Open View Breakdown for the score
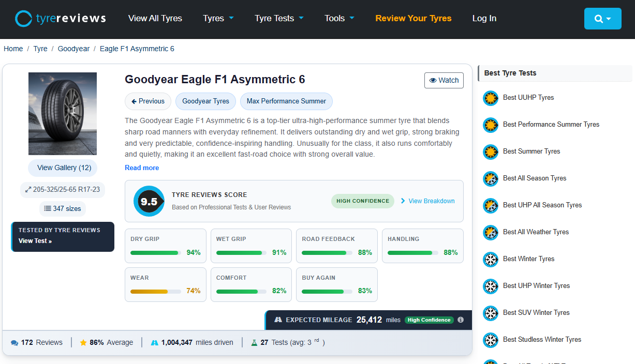The height and width of the screenshot is (364, 635). click(x=431, y=201)
